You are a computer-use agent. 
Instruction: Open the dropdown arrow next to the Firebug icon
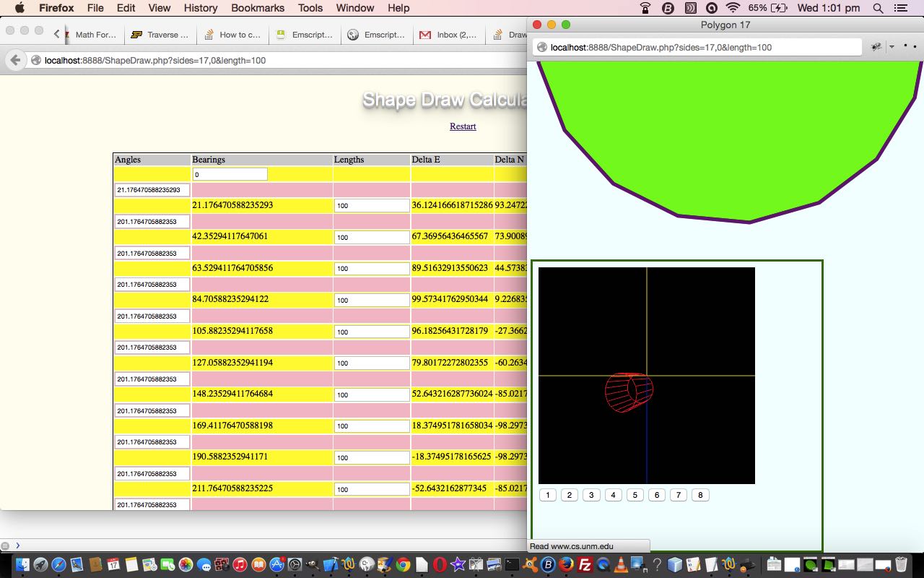[892, 47]
